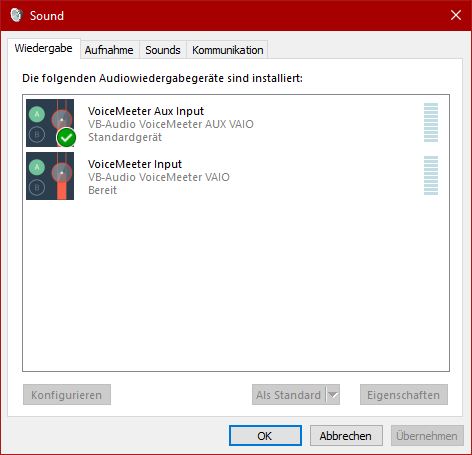
Task: Click the Sound speaker icon in title bar
Action: click(16, 15)
